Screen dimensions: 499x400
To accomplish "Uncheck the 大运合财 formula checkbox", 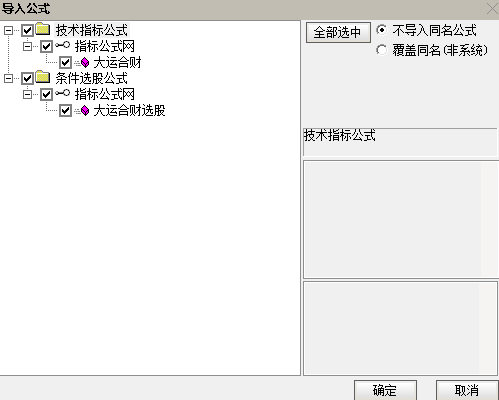I will [x=65, y=62].
